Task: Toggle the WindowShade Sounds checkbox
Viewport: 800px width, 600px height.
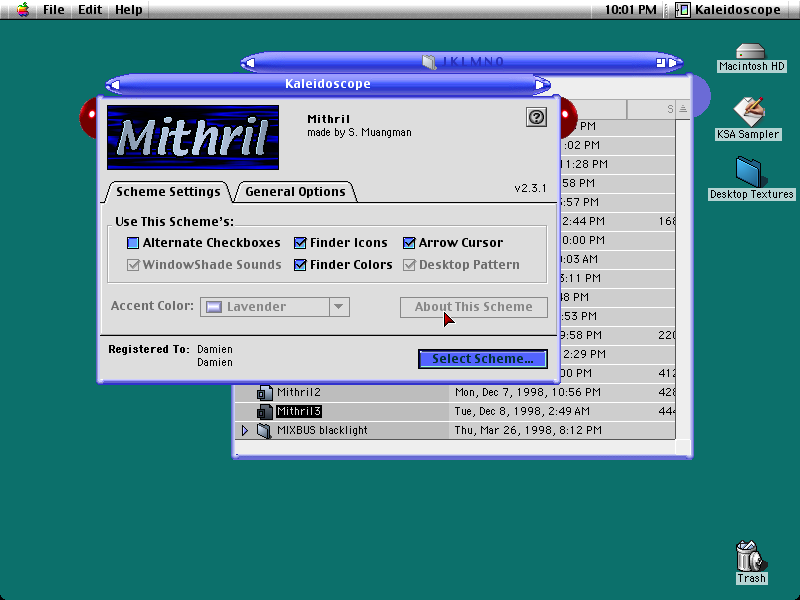Action: click(133, 265)
